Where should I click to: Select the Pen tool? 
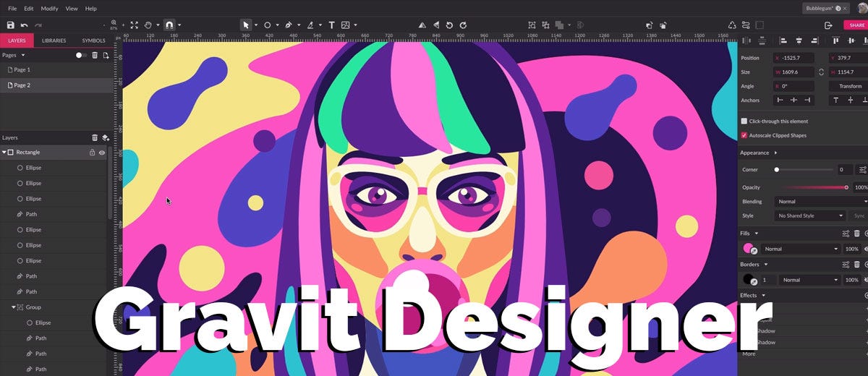point(289,25)
